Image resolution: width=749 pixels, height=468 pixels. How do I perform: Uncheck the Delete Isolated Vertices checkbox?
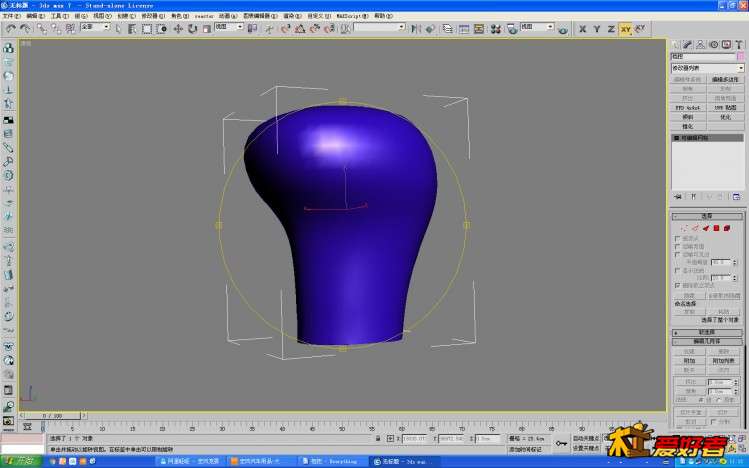click(677, 285)
